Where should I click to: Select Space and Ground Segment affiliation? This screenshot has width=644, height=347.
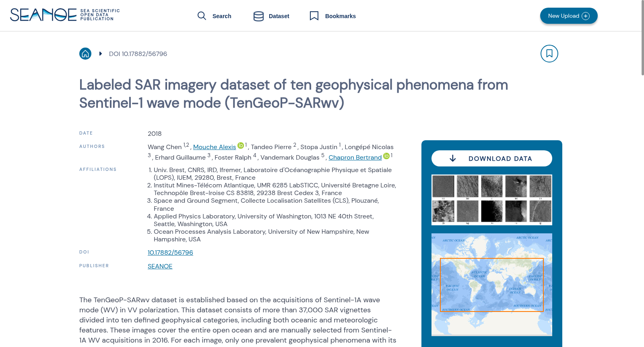click(266, 205)
